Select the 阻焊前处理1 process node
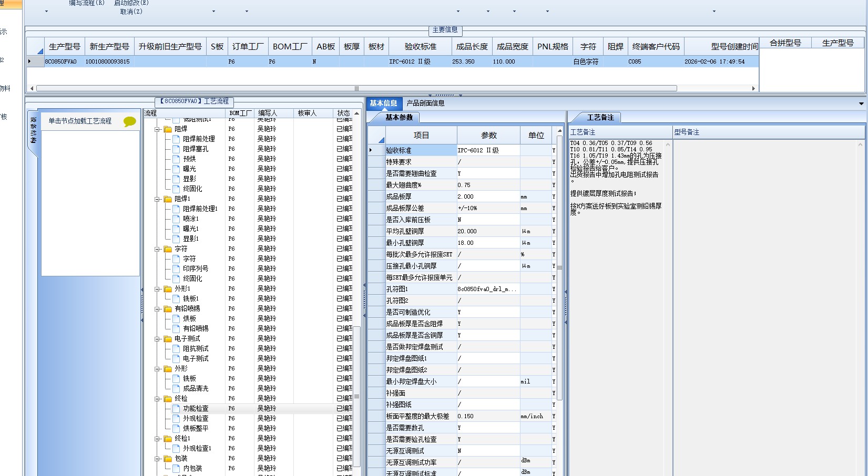Screen dimensions: 868x476 tap(200, 209)
